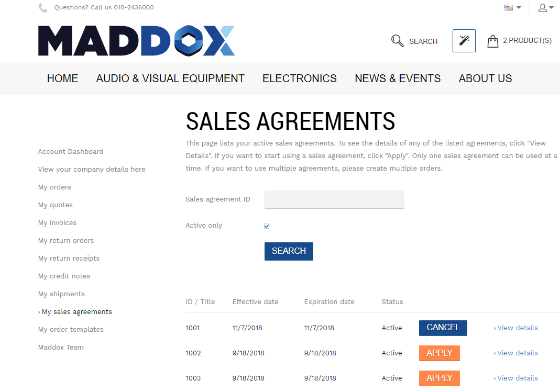
Task: Apply sales agreement 1002
Action: [x=440, y=353]
